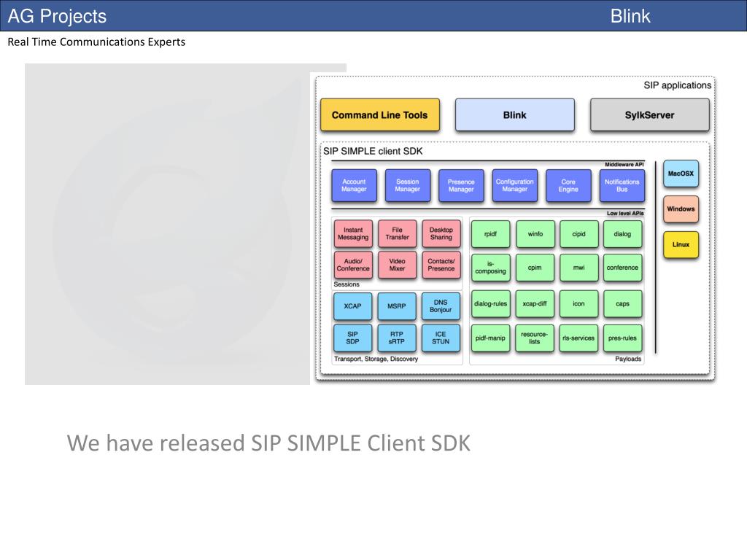Click the Transport, Storage, Discovery label
The width and height of the screenshot is (747, 560).
pyautogui.click(x=376, y=359)
